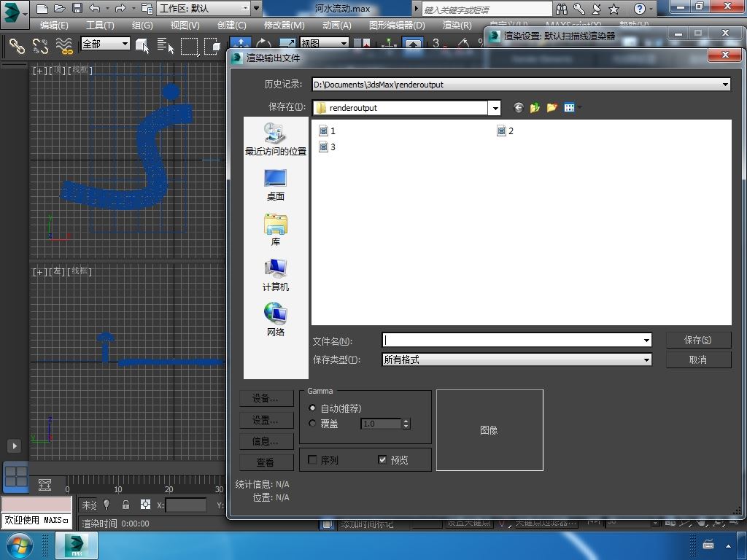
Task: Click the Rectangular Selection Region icon
Action: (x=189, y=46)
